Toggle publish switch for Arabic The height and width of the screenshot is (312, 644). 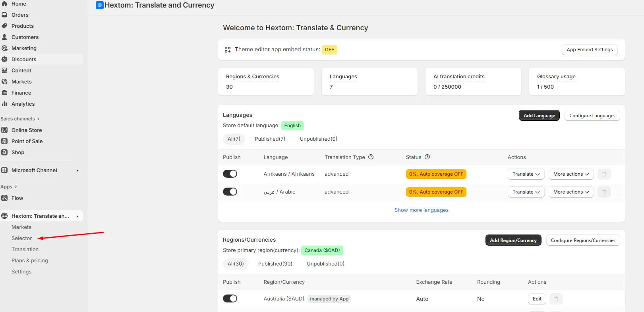click(230, 192)
